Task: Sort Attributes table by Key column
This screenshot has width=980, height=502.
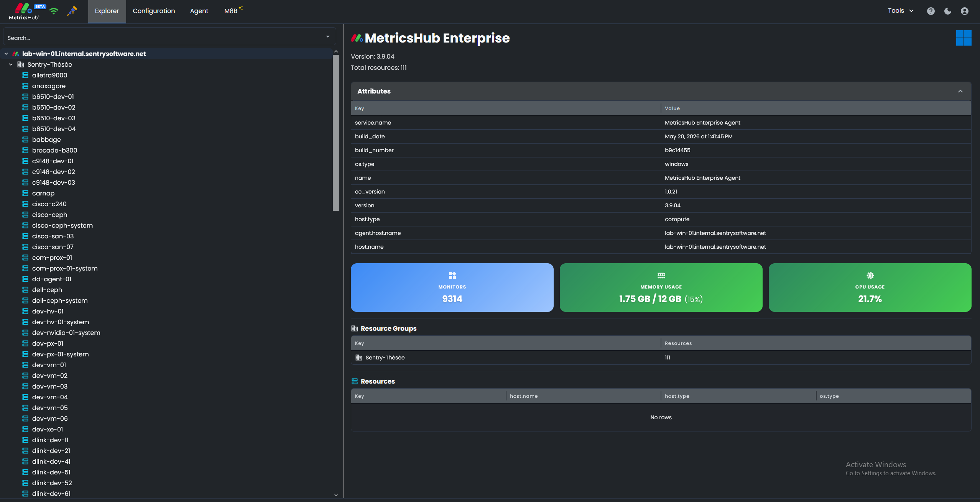Action: 505,108
